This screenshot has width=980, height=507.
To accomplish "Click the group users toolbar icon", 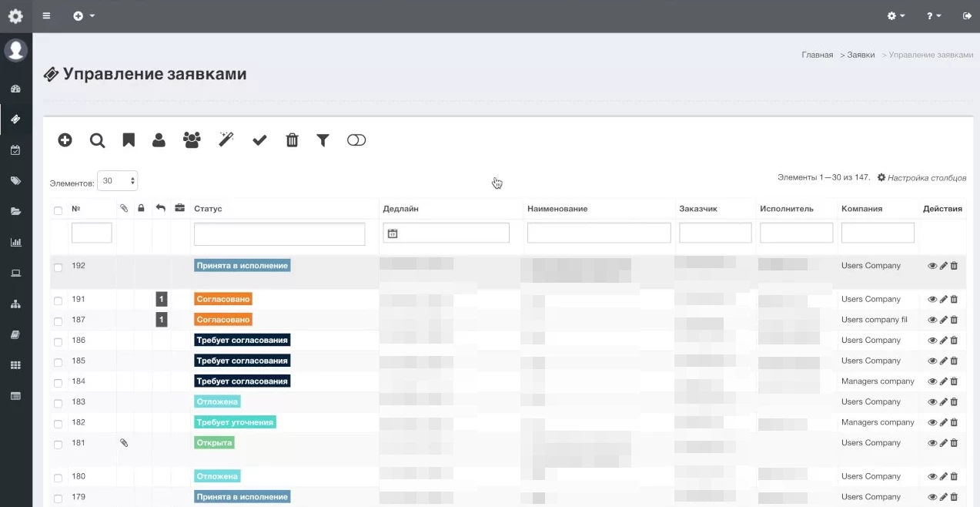I will [192, 140].
